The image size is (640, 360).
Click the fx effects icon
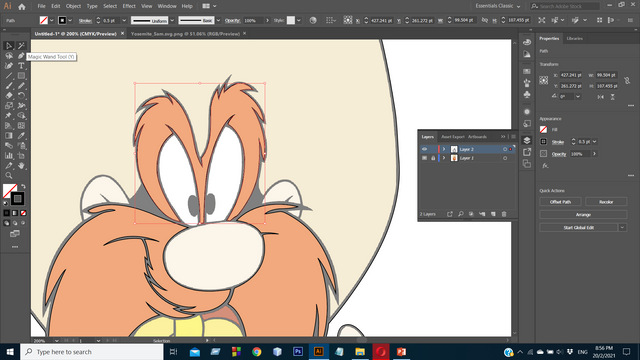tap(545, 166)
